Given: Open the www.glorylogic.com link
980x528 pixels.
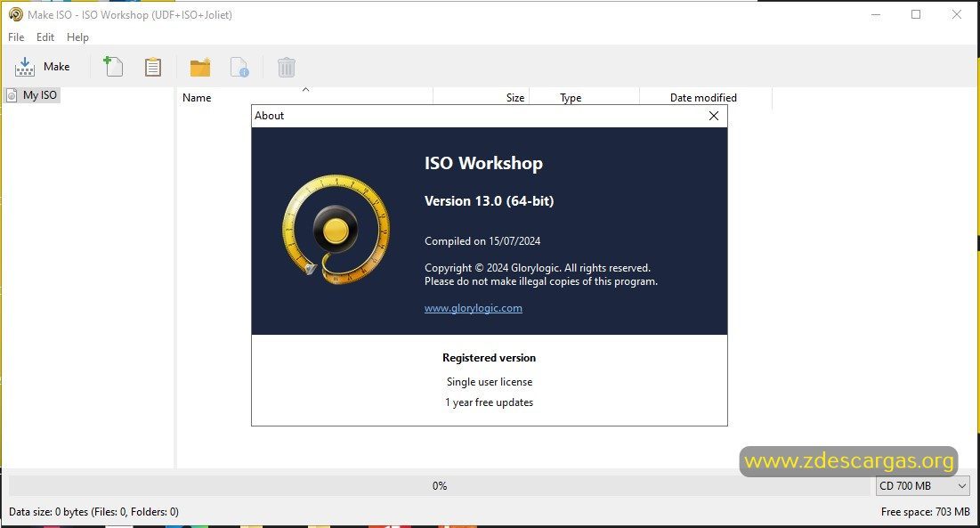Looking at the screenshot, I should pos(474,308).
